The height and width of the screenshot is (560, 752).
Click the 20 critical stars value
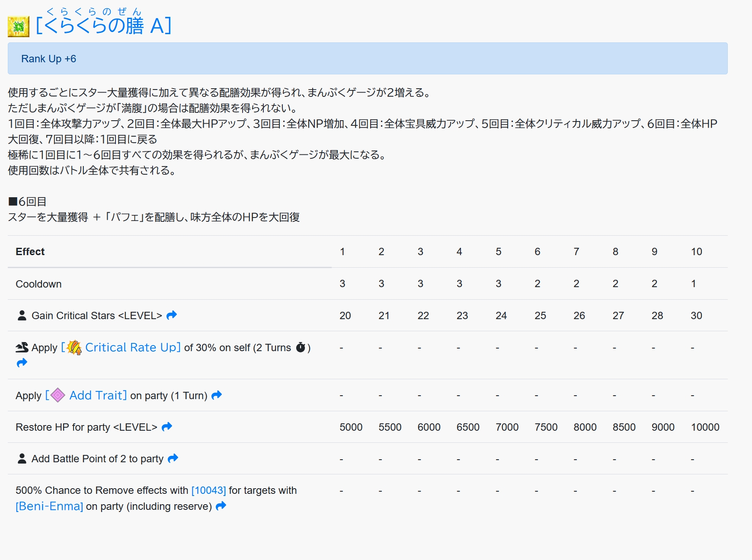click(x=345, y=316)
